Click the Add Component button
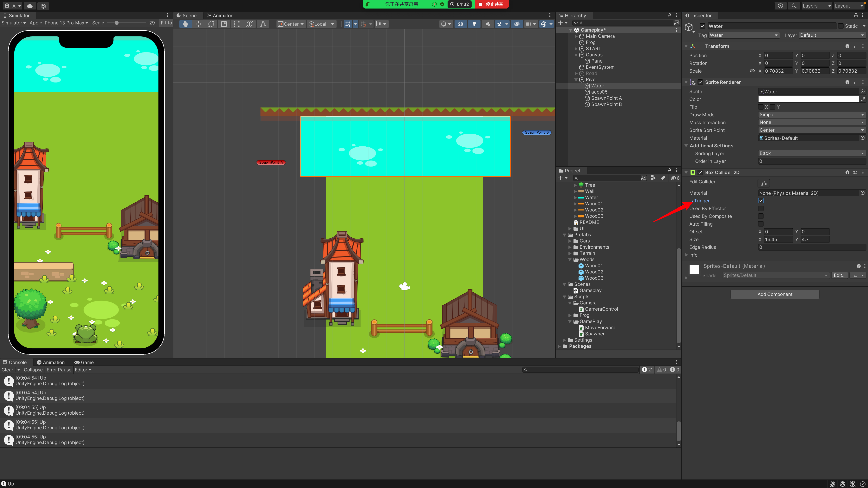This screenshot has height=488, width=868. 775,294
